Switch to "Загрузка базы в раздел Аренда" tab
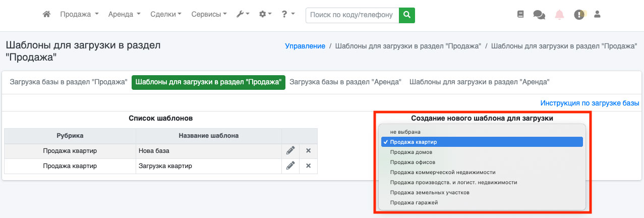The image size is (644, 218). pyautogui.click(x=345, y=82)
